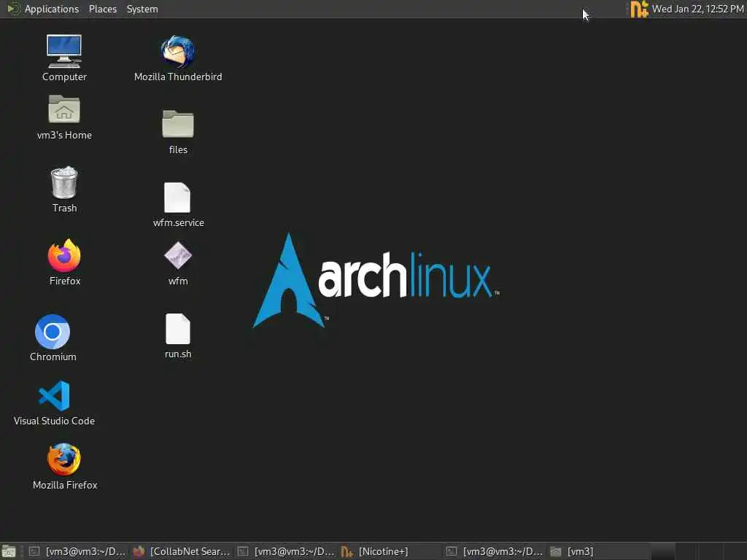
Task: Open the System menu
Action: tap(142, 9)
